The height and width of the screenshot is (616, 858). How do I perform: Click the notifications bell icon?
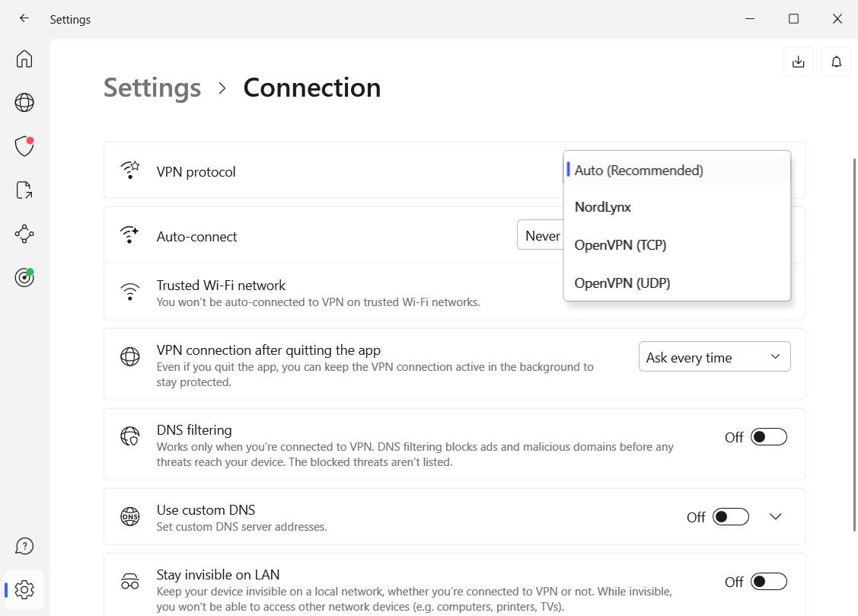click(836, 62)
